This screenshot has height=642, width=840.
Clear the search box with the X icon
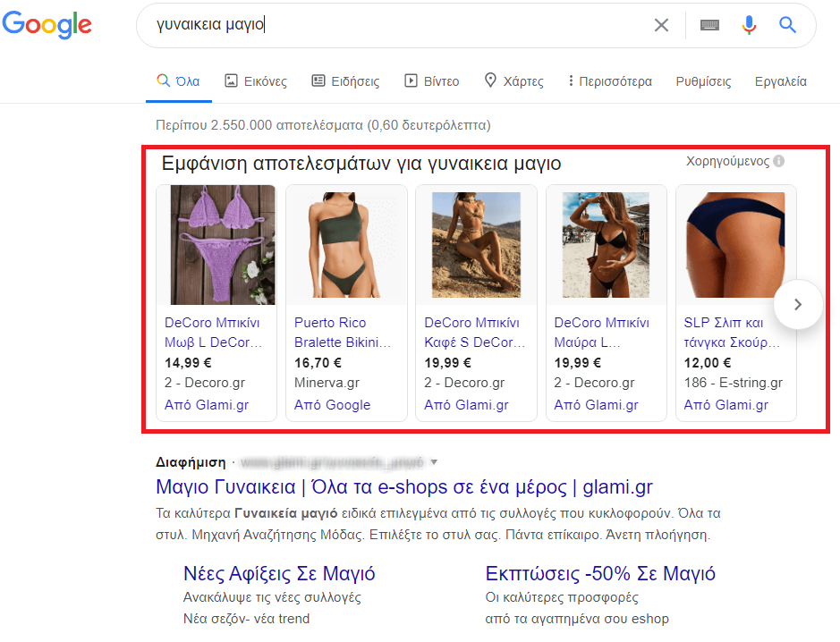tap(661, 25)
